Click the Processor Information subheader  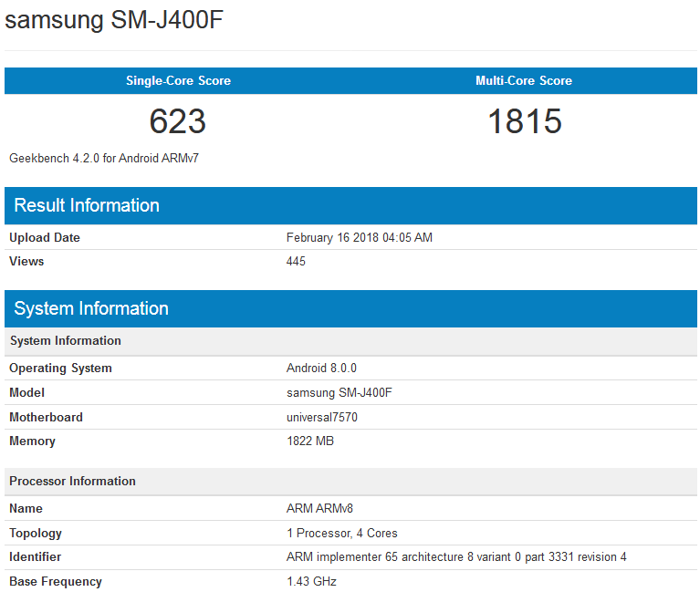click(x=350, y=482)
